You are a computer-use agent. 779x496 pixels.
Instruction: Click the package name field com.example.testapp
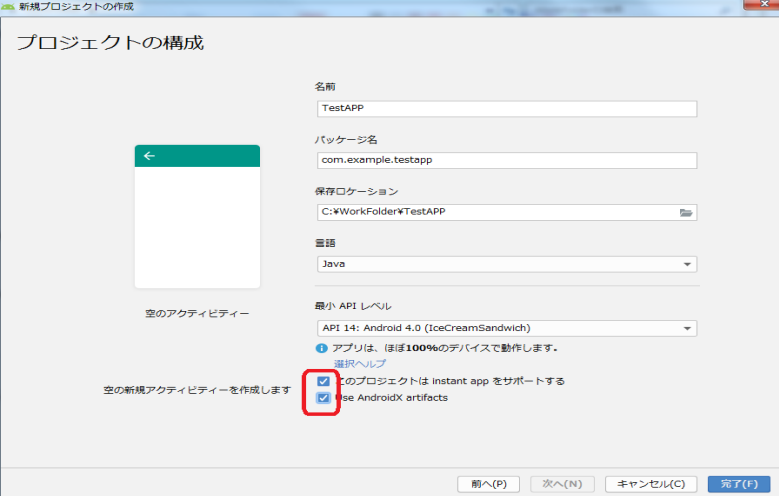coord(505,160)
